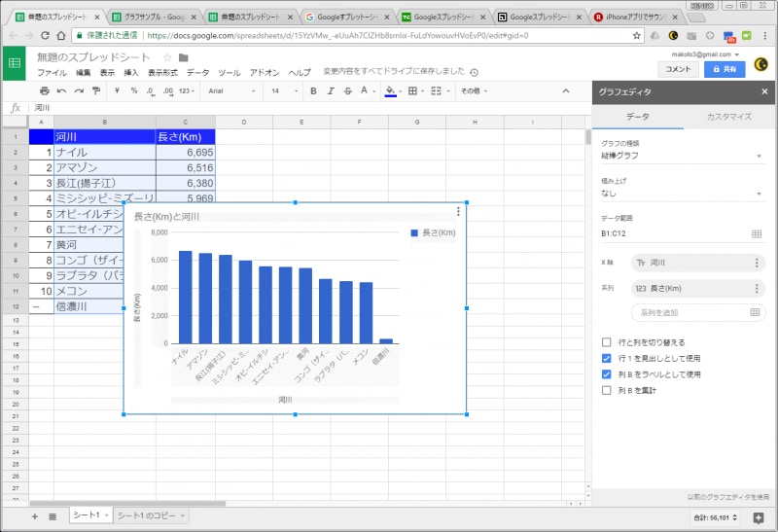Open the データ menu in the menu bar

tap(197, 73)
